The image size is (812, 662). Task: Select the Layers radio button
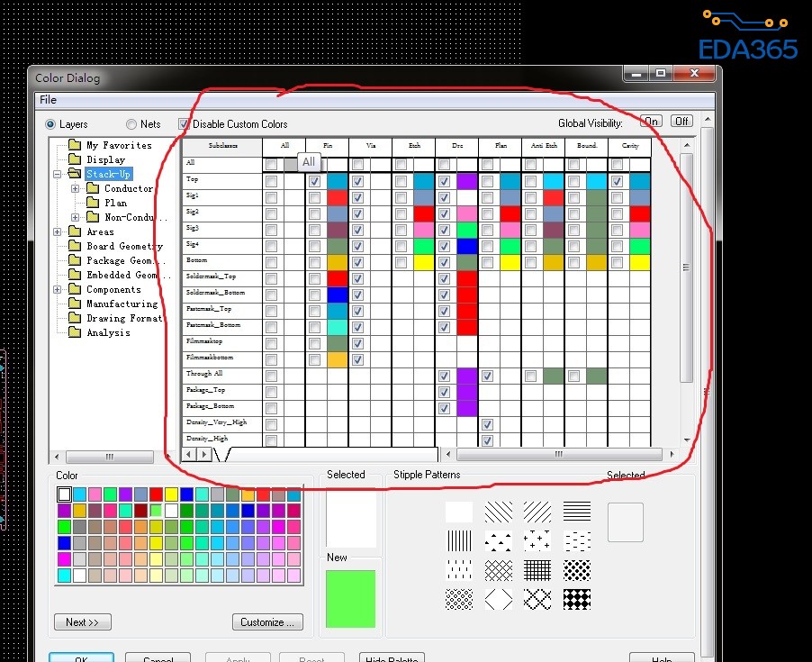[x=50, y=124]
